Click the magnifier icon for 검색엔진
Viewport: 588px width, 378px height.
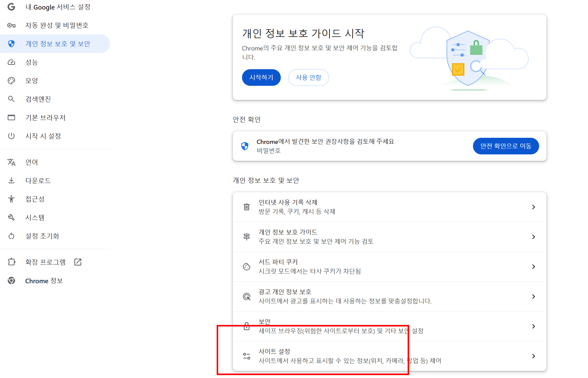point(11,99)
